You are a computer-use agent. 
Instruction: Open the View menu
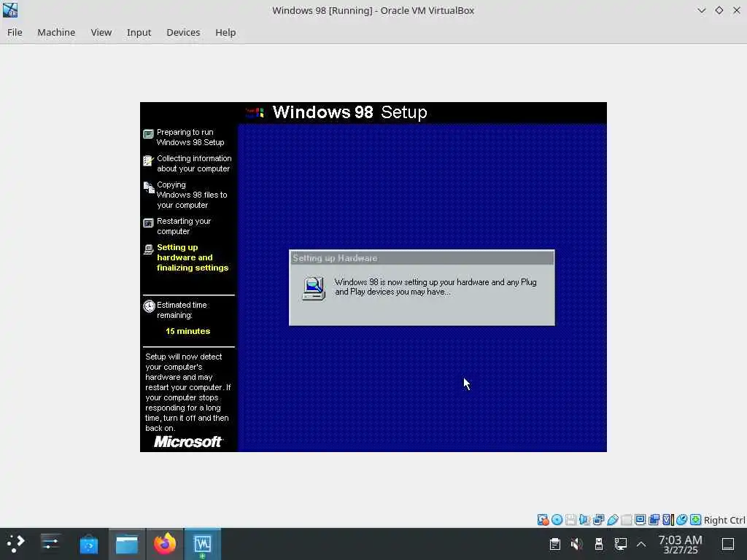pyautogui.click(x=101, y=32)
